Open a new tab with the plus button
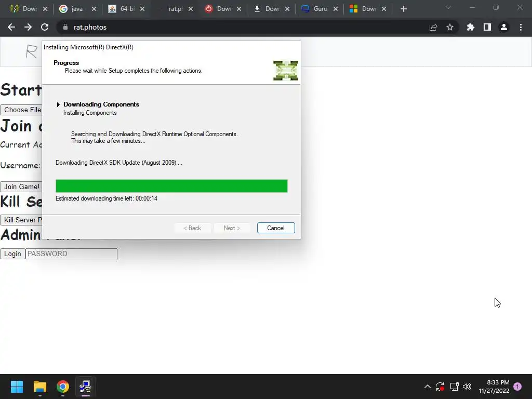The height and width of the screenshot is (399, 532). [x=403, y=9]
